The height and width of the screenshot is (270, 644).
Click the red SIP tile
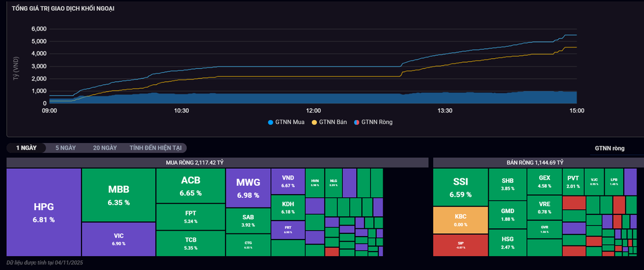coord(460,245)
